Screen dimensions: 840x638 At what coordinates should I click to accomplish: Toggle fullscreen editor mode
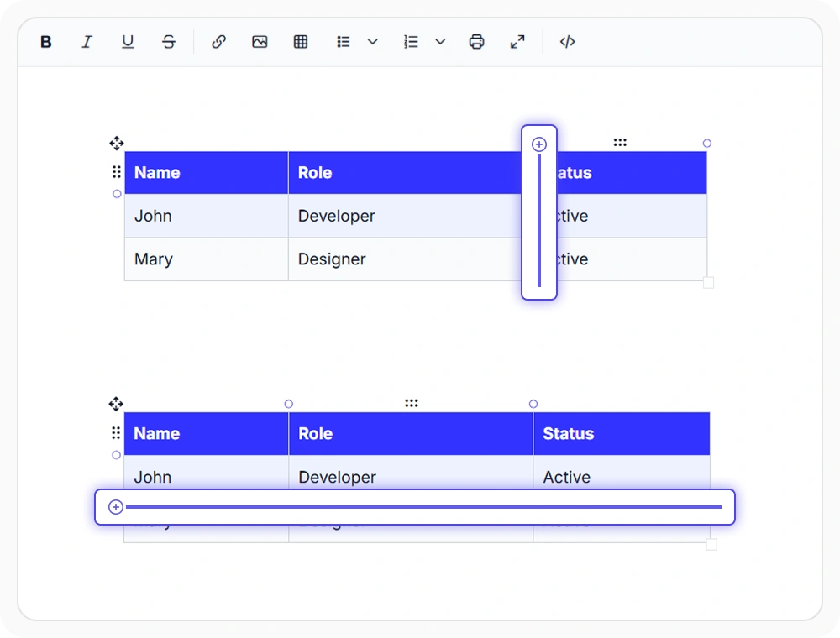click(x=517, y=42)
